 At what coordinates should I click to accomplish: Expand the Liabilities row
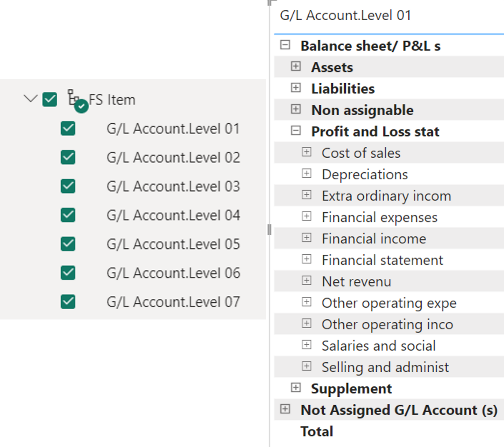pyautogui.click(x=296, y=88)
